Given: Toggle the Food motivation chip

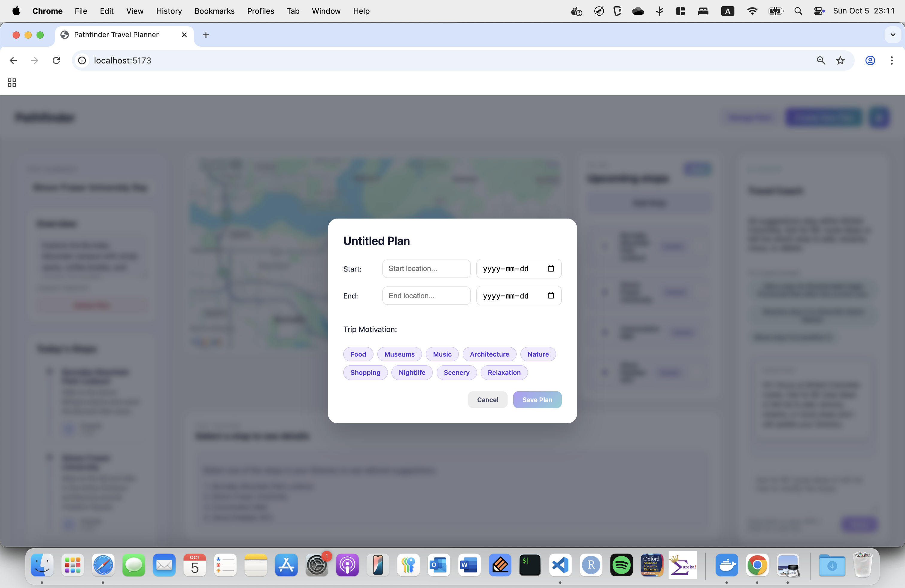Looking at the screenshot, I should click(358, 354).
